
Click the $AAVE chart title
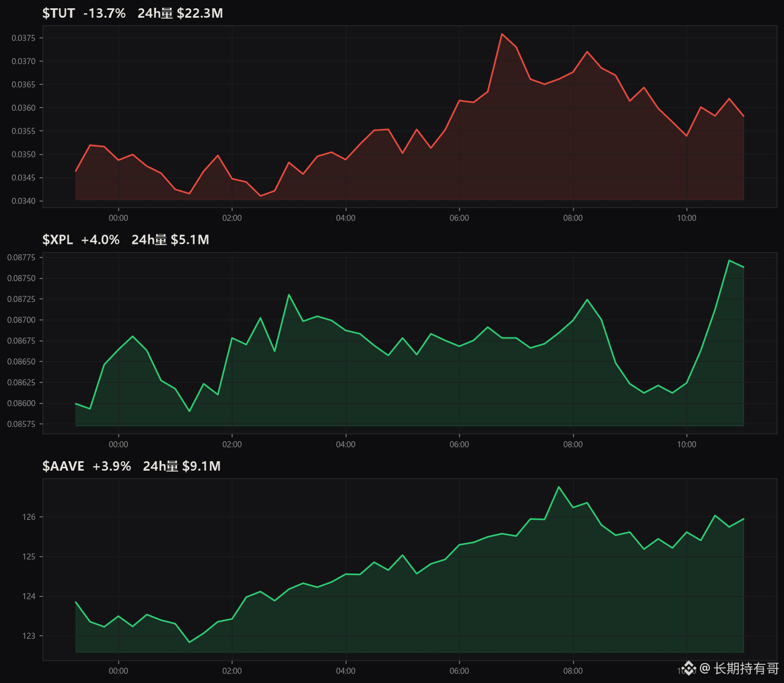(x=64, y=466)
